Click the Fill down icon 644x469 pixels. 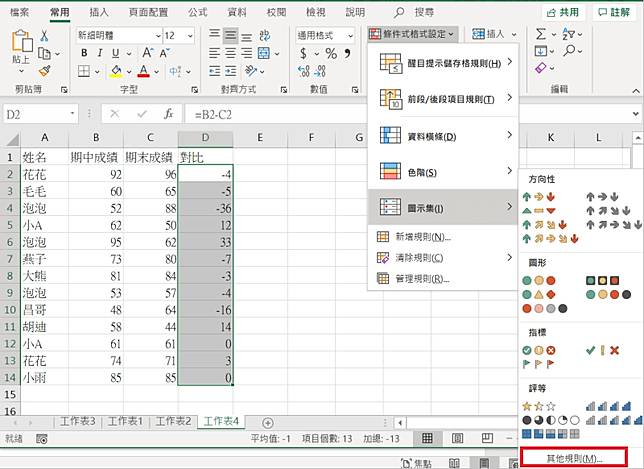541,51
